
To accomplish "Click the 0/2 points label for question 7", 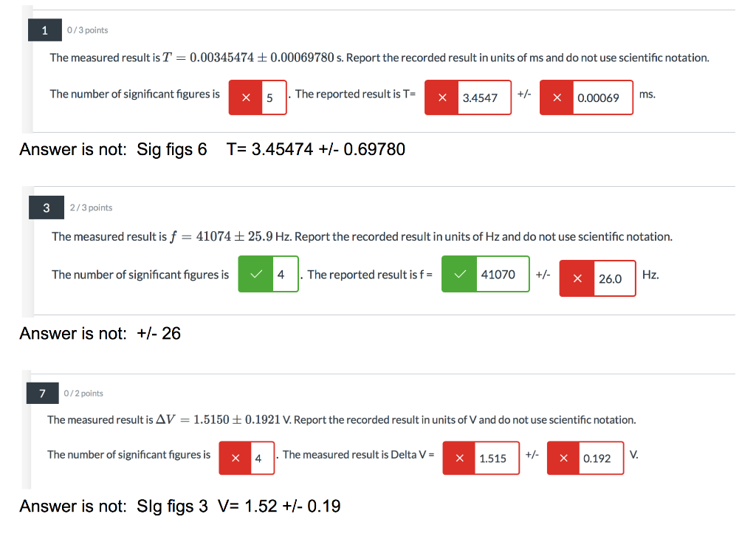I will (x=84, y=394).
